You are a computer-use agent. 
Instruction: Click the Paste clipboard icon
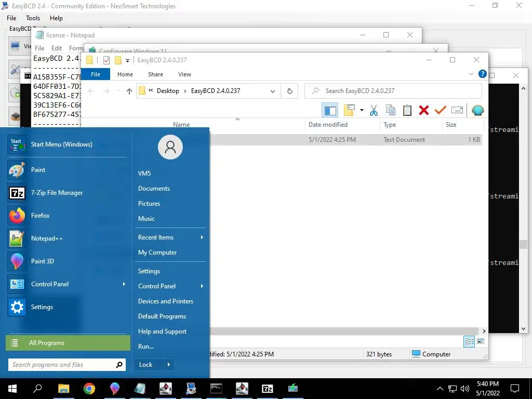[407, 110]
